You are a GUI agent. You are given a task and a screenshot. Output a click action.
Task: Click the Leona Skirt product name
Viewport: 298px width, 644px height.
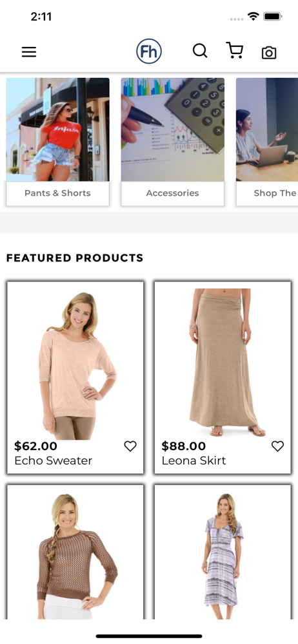click(x=194, y=460)
